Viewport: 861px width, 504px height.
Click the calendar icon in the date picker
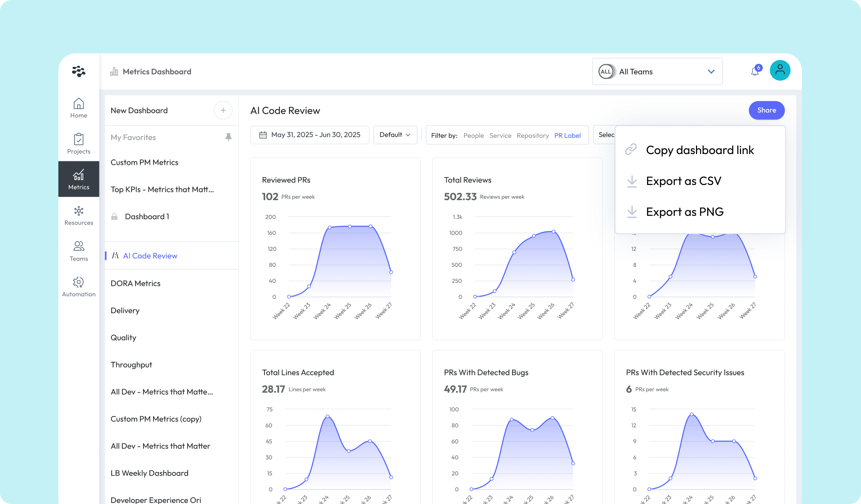pos(264,135)
